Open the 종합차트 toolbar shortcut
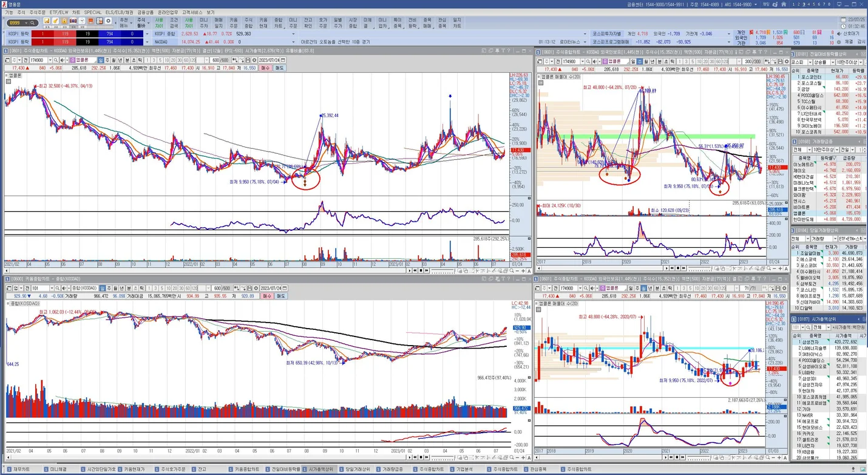The width and height of the screenshot is (868, 475). (x=278, y=22)
